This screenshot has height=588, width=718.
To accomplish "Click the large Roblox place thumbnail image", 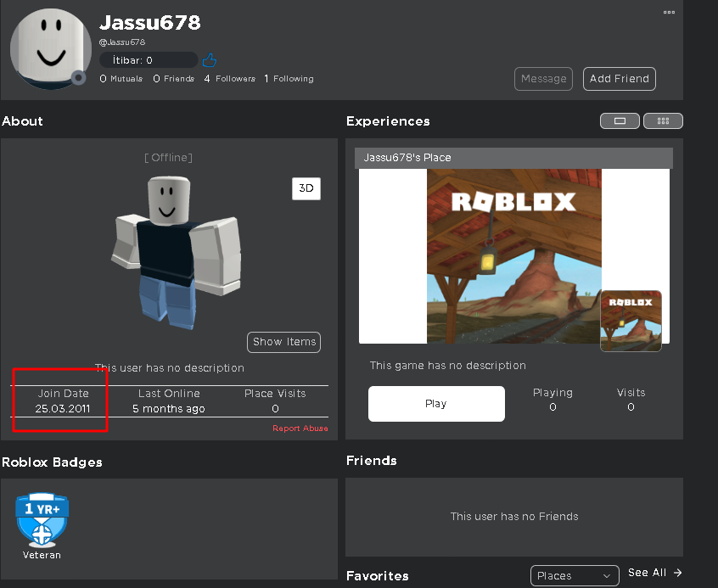I will point(513,256).
